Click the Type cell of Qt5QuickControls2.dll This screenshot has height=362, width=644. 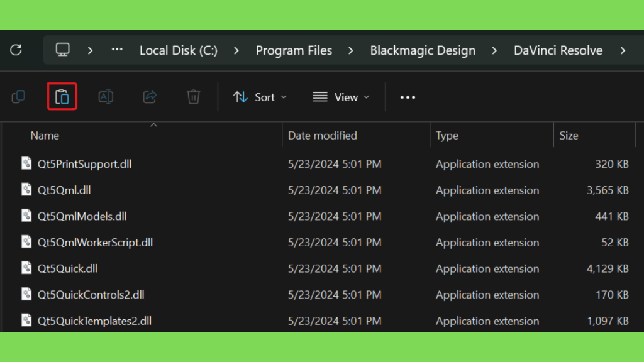coord(487,295)
